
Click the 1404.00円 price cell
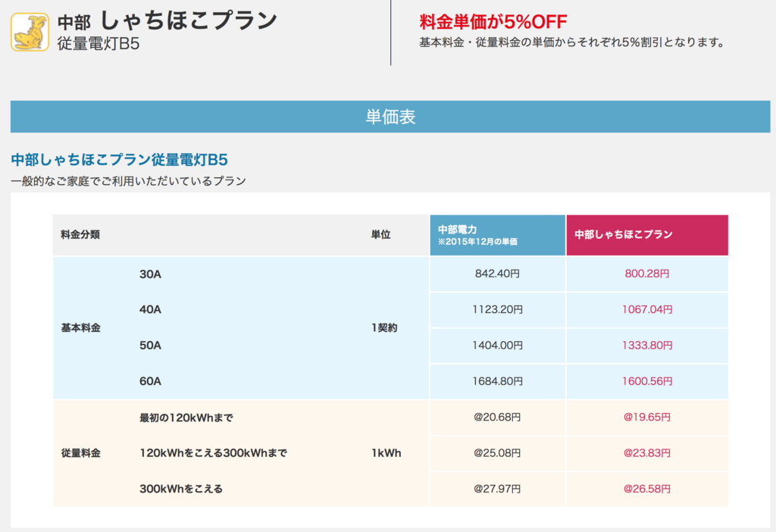pos(497,346)
